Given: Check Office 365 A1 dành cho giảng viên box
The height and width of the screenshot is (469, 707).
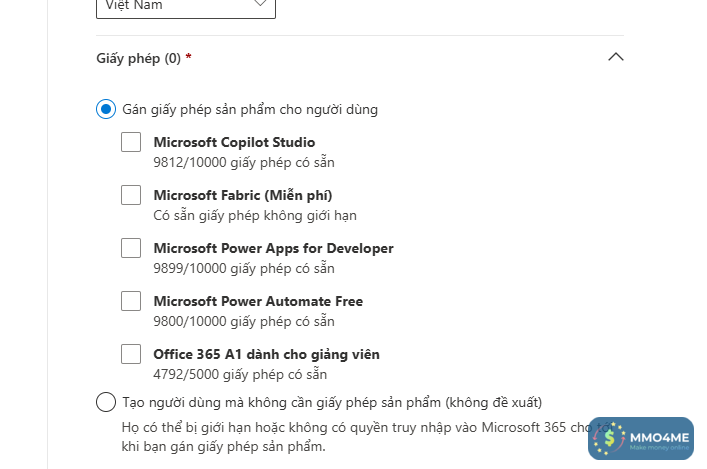Looking at the screenshot, I should tap(131, 354).
